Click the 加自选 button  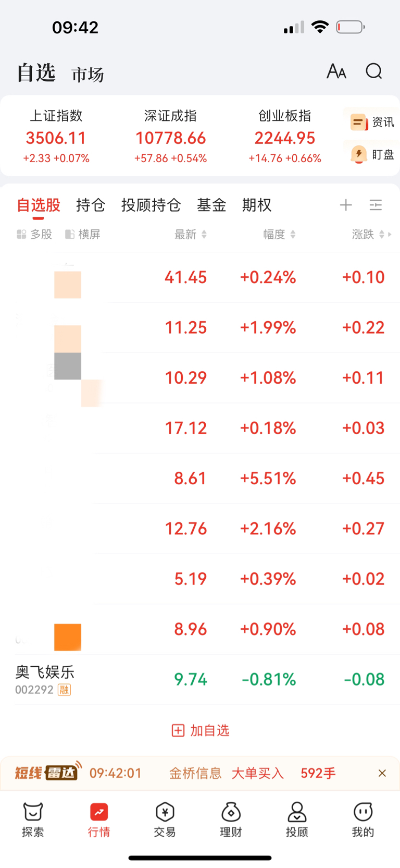coord(201,730)
